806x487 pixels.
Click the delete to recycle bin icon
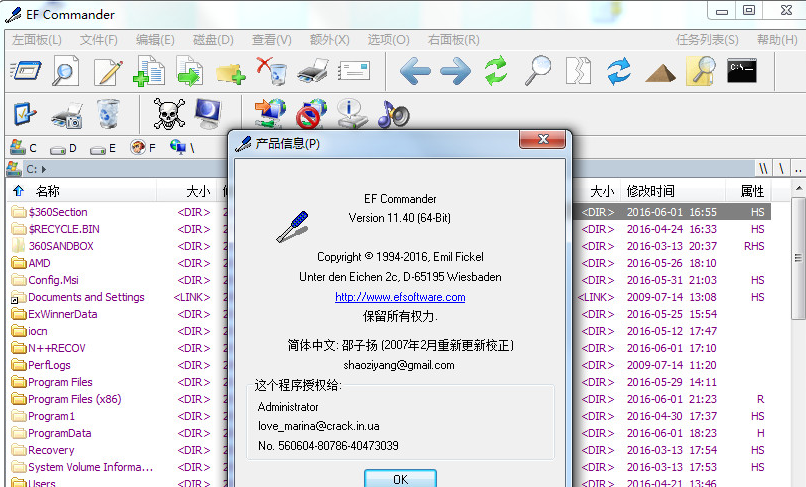271,71
